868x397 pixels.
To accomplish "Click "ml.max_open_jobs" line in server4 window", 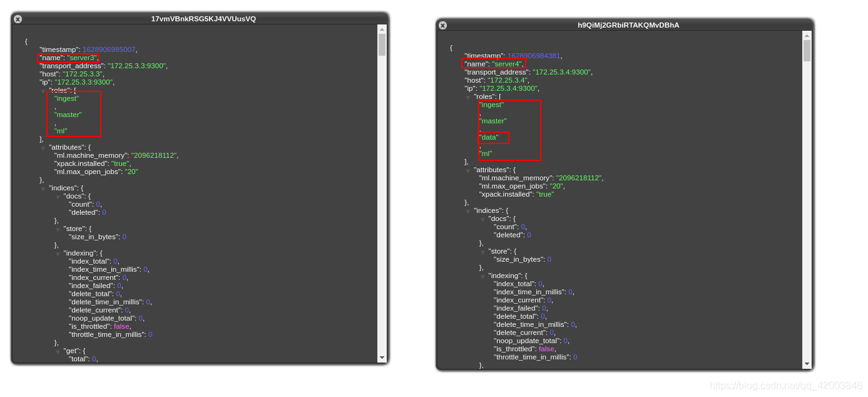I will 522,186.
